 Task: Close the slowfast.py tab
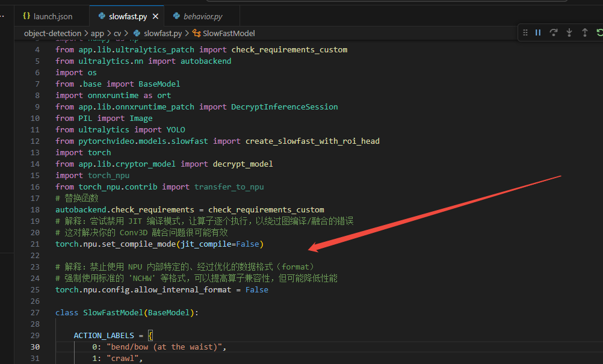click(156, 16)
